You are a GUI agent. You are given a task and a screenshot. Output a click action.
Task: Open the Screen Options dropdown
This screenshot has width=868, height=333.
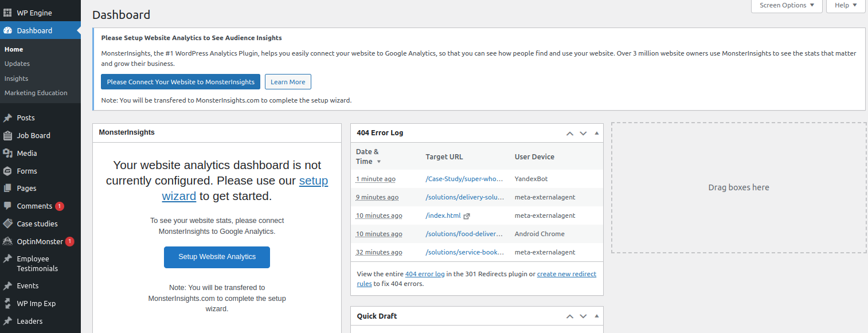point(787,6)
